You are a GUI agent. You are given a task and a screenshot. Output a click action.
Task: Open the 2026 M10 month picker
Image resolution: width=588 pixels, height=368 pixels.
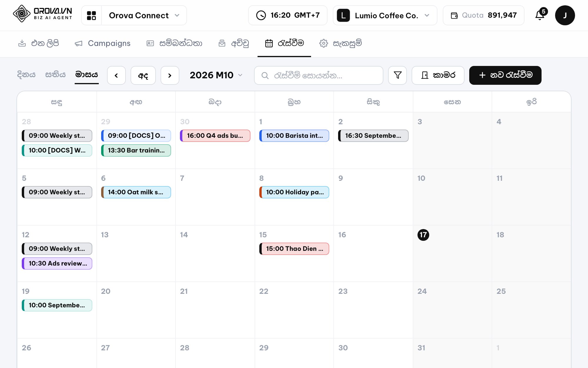point(216,75)
